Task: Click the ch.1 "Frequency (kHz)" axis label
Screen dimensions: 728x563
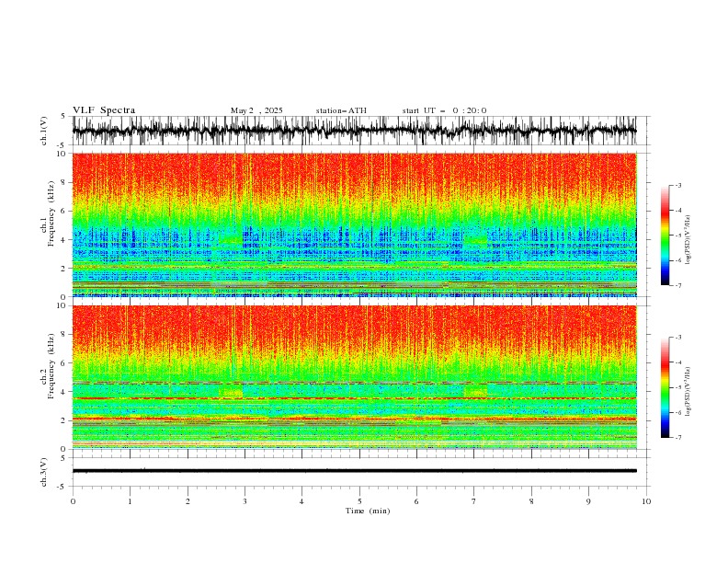Action: point(51,213)
